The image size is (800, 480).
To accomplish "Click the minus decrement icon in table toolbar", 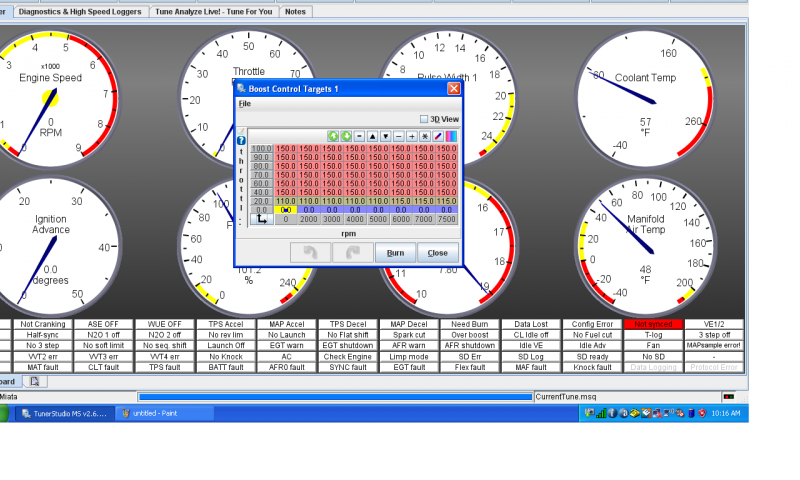I will point(398,136).
